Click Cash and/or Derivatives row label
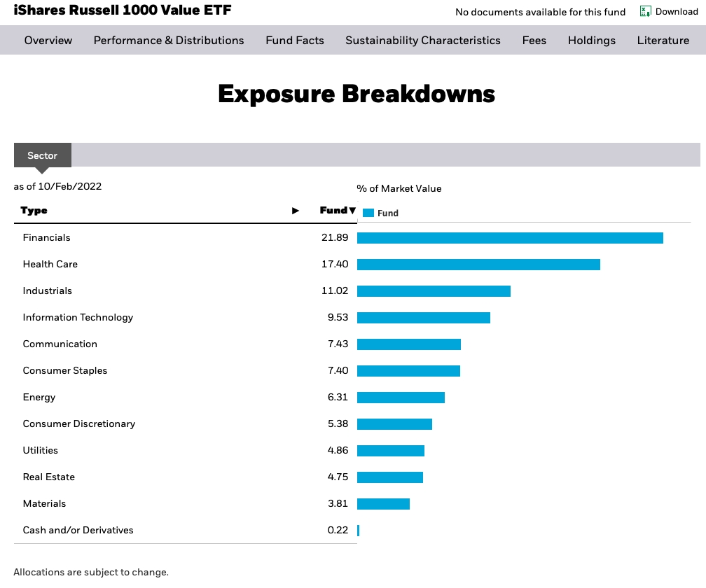The width and height of the screenshot is (706, 588). click(x=78, y=530)
